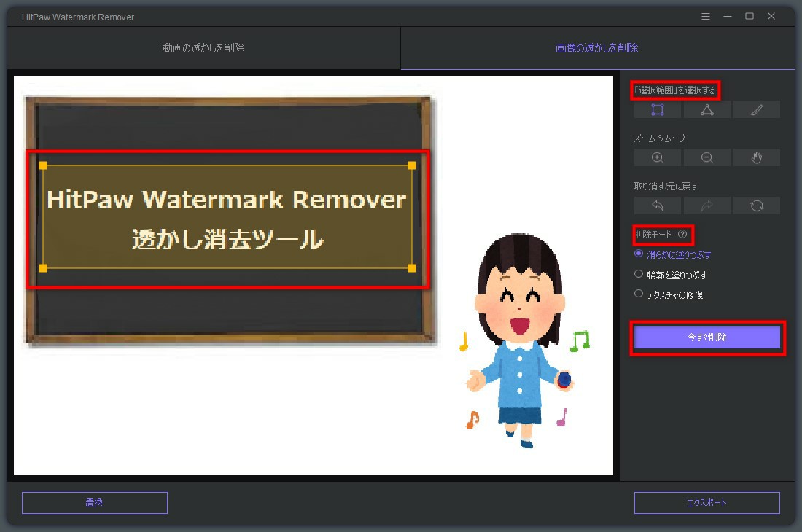This screenshot has height=532, width=802.
Task: Redo the last undone action
Action: tap(706, 206)
